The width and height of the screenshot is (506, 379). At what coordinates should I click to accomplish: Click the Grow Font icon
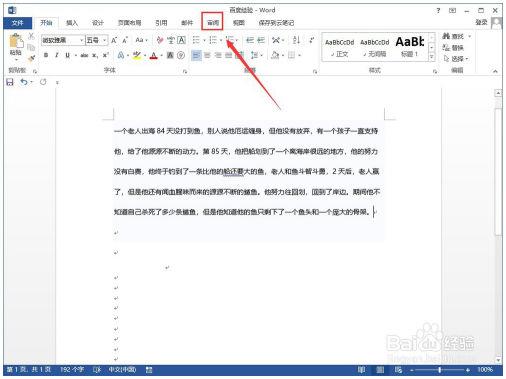pos(114,40)
